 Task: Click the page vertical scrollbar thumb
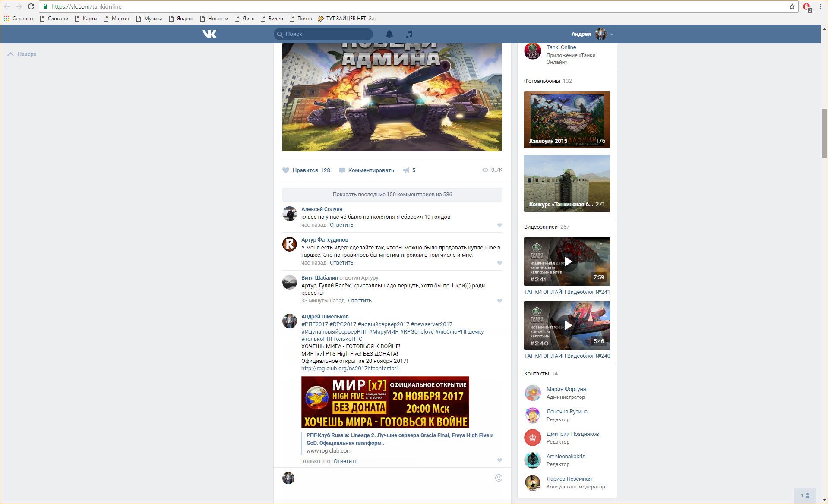[824, 133]
